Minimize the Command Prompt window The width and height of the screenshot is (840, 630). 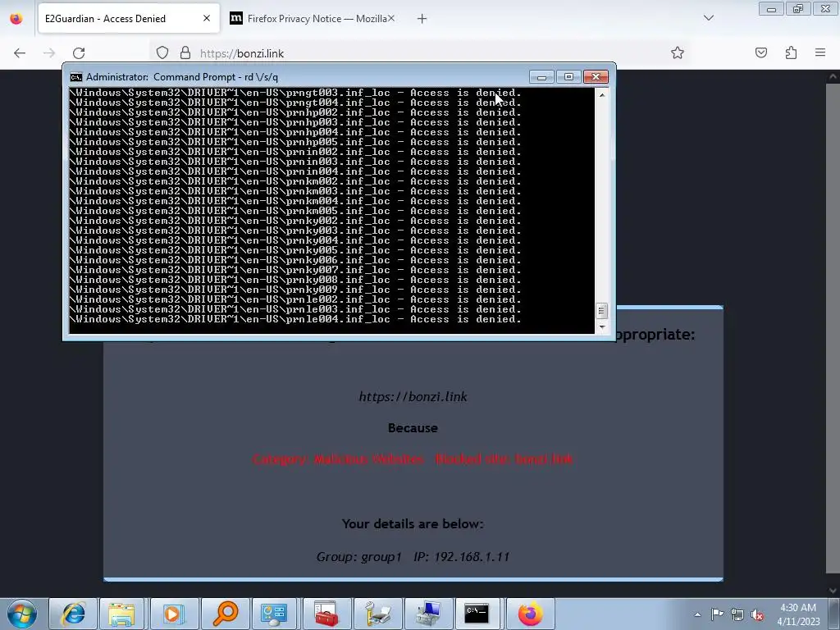coord(541,77)
